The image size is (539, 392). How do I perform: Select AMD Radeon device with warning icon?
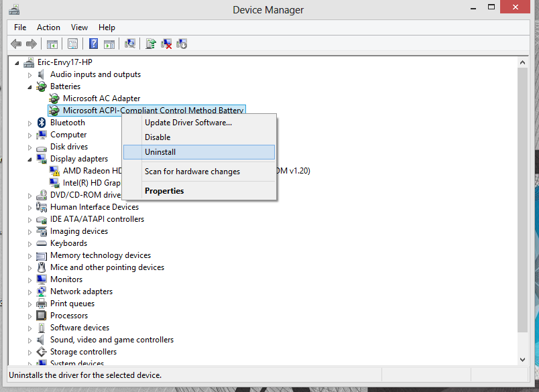(x=91, y=171)
